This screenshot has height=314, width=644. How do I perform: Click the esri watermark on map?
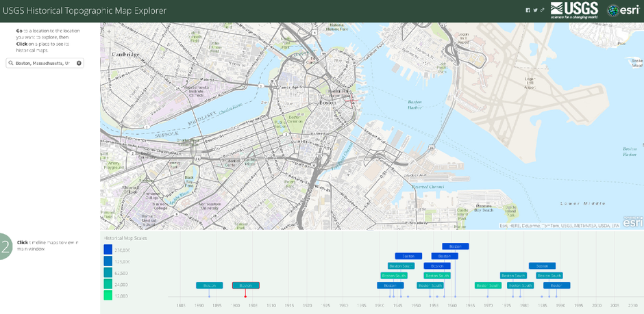632,222
